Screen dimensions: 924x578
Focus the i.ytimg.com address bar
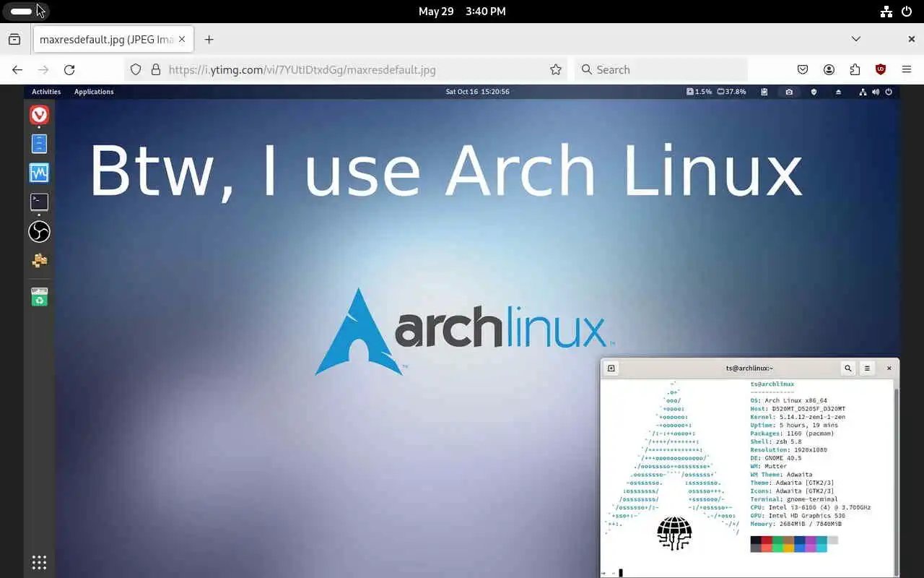[345, 69]
